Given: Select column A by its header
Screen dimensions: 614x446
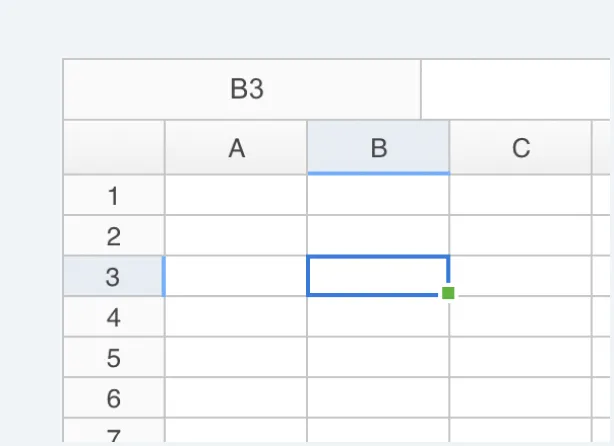Looking at the screenshot, I should pos(236,148).
